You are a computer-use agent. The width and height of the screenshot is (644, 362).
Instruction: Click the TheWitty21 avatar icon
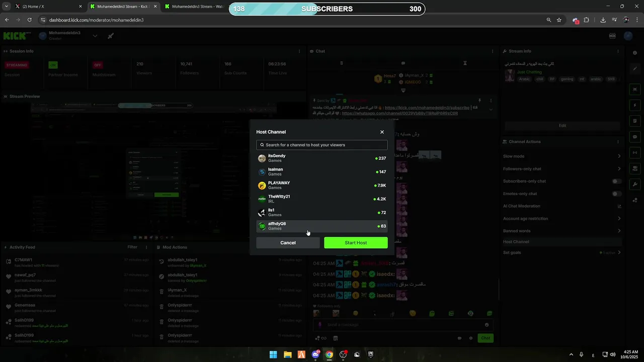(x=262, y=199)
